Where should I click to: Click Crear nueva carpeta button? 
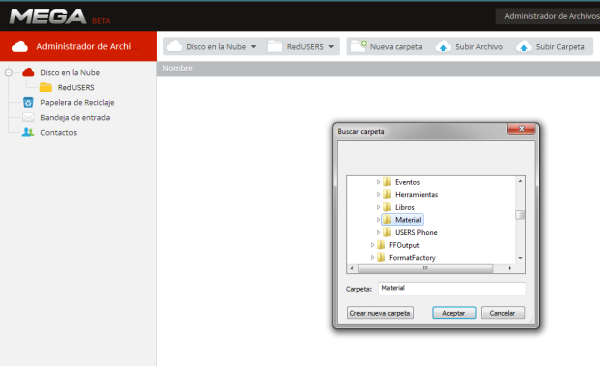pos(380,313)
